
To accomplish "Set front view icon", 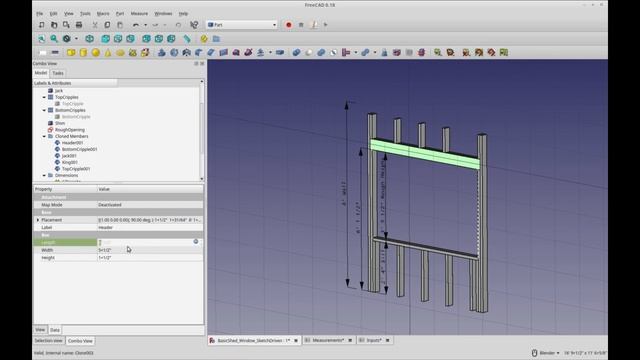I will tap(105, 39).
